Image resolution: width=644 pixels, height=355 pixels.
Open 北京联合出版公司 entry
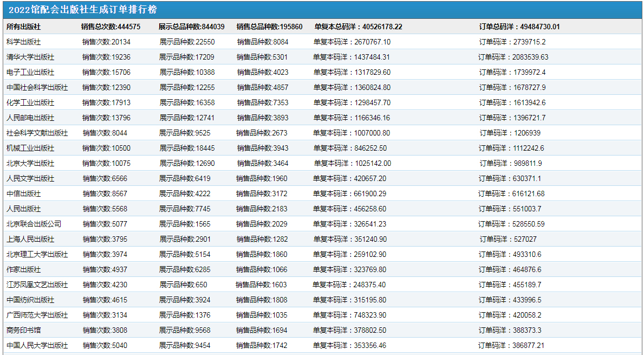click(x=34, y=224)
